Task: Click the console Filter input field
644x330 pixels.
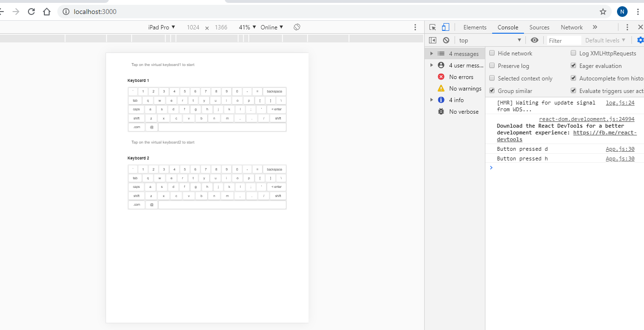Action: [564, 40]
